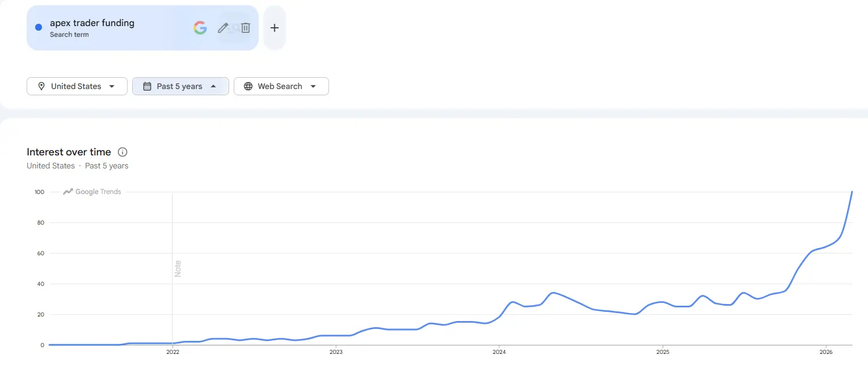Open the info tooltip beside Interest over time
The height and width of the screenshot is (380, 868).
pos(123,152)
